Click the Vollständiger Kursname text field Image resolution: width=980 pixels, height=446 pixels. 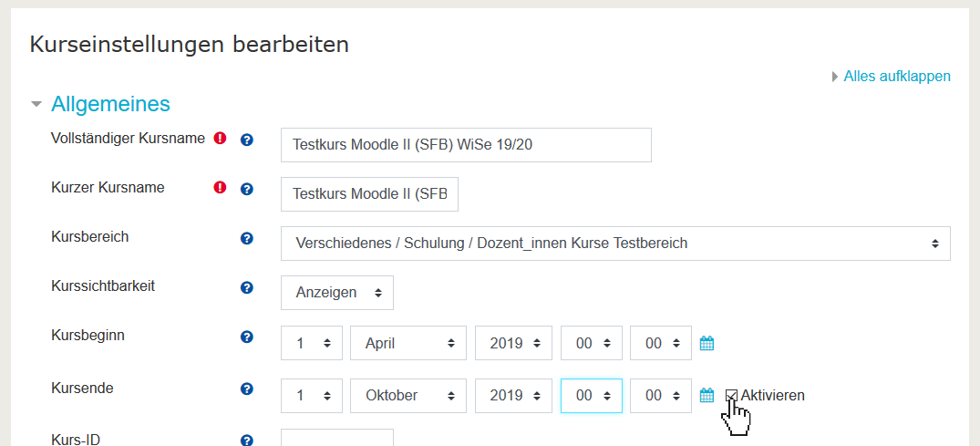(x=466, y=145)
